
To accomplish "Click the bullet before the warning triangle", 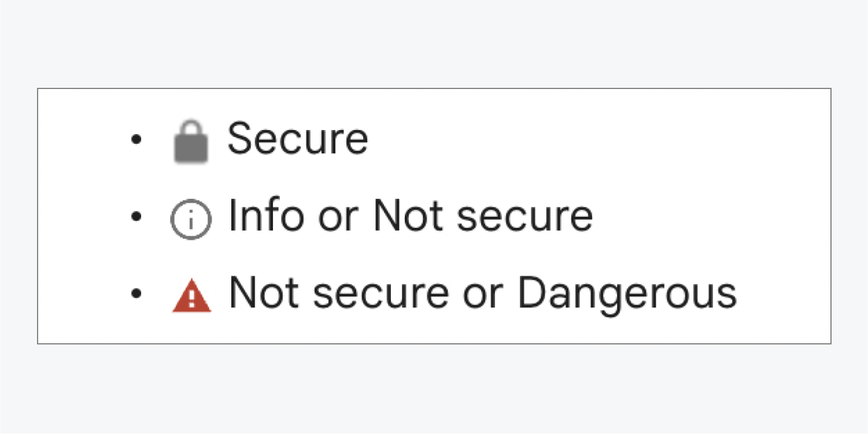I will pyautogui.click(x=136, y=294).
